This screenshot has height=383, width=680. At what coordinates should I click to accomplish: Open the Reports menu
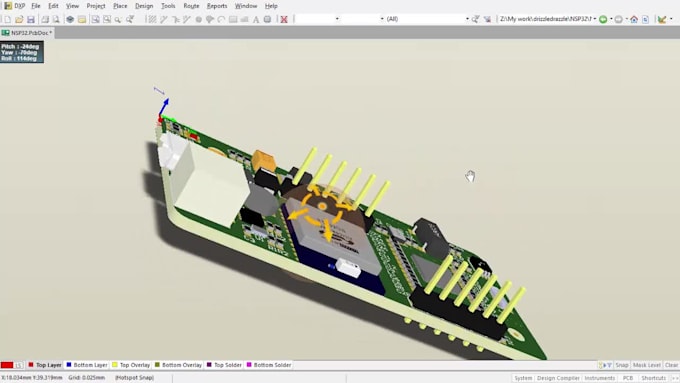click(x=217, y=6)
